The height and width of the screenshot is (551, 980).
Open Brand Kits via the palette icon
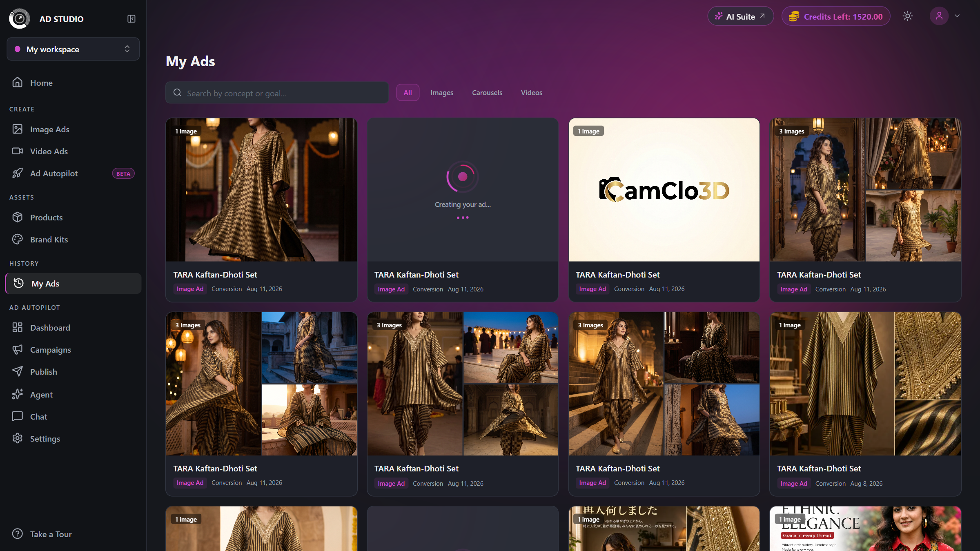point(18,239)
